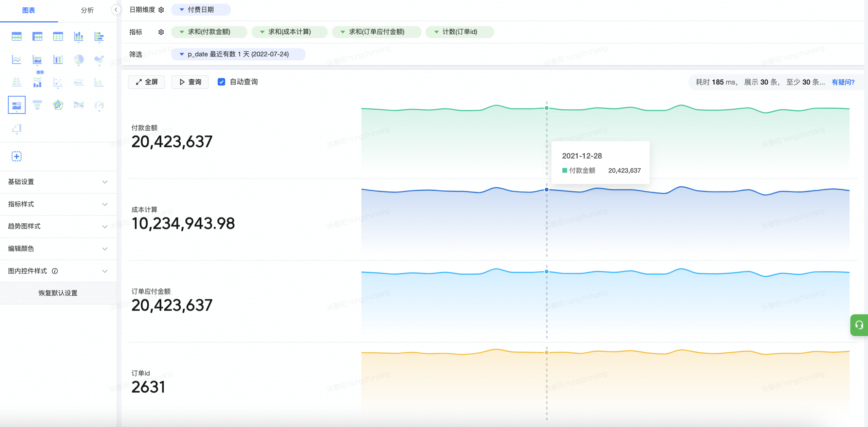This screenshot has height=427, width=868.
Task: Click green 付款金额 legend swatch in tooltip
Action: 565,170
